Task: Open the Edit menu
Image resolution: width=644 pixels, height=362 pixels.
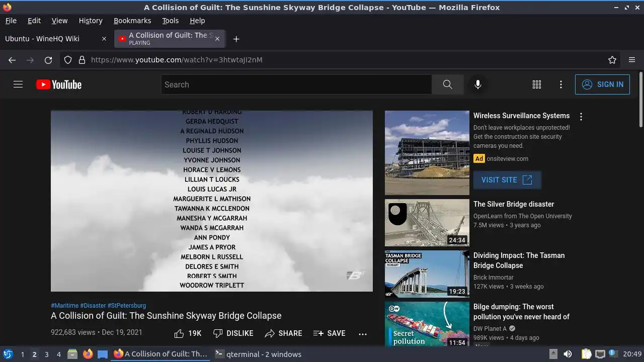Action: pos(34,21)
